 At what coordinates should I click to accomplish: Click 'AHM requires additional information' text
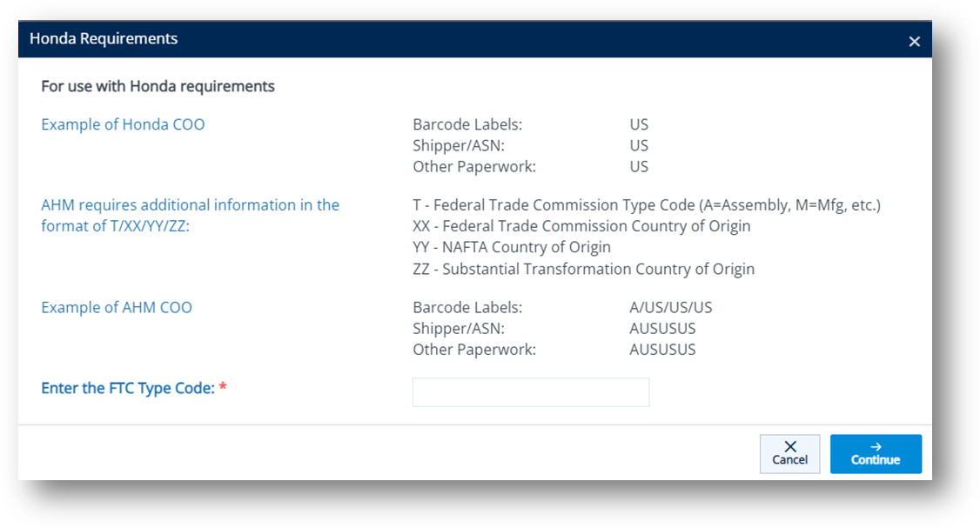pyautogui.click(x=190, y=215)
